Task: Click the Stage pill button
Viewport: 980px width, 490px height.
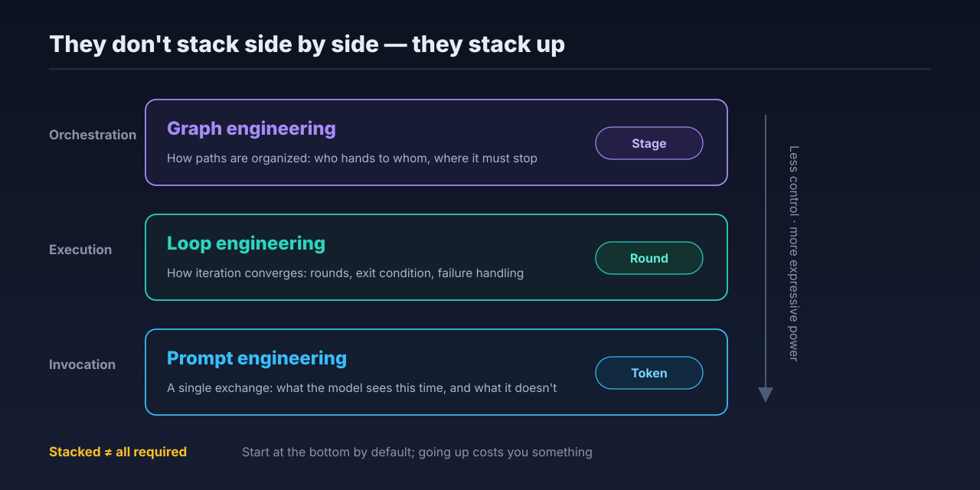Action: point(649,143)
